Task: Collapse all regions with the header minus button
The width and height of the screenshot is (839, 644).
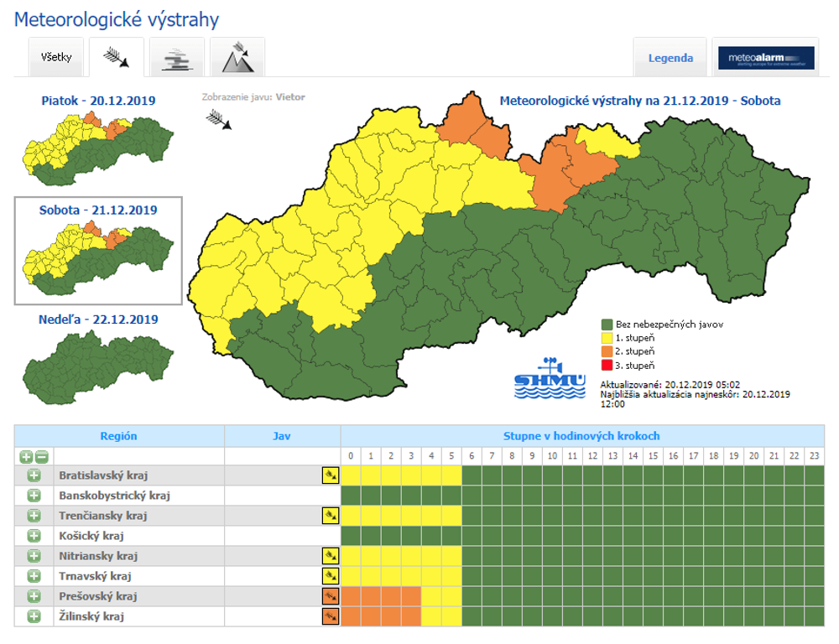Action: [41, 457]
